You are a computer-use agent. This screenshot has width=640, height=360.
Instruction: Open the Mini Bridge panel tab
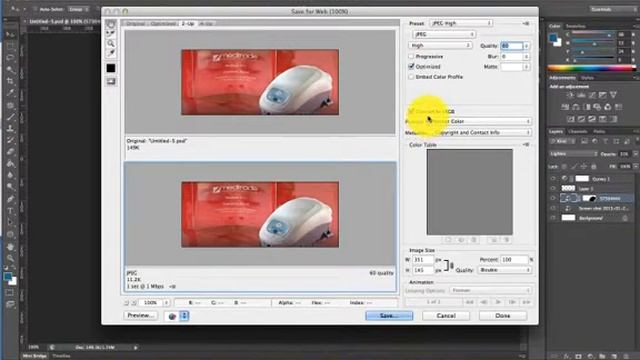point(35,356)
